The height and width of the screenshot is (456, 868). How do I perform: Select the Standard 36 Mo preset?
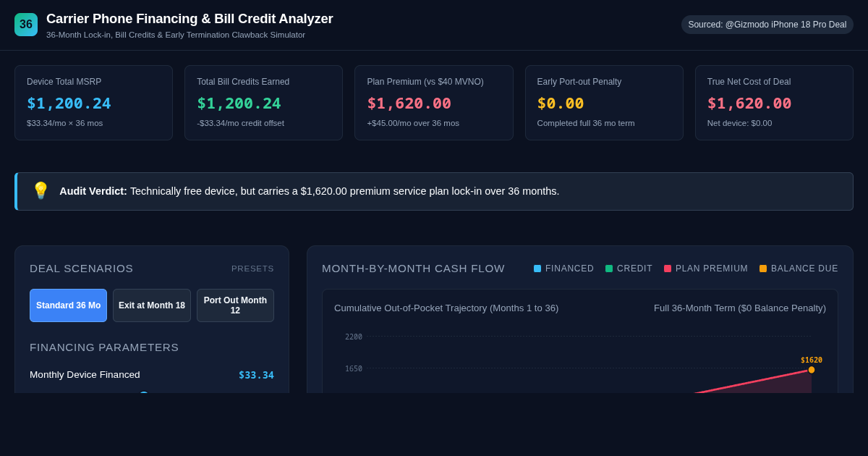[x=68, y=305]
